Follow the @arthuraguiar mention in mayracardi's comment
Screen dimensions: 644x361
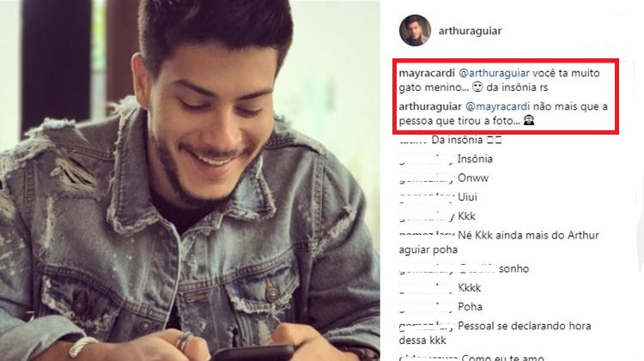[494, 73]
